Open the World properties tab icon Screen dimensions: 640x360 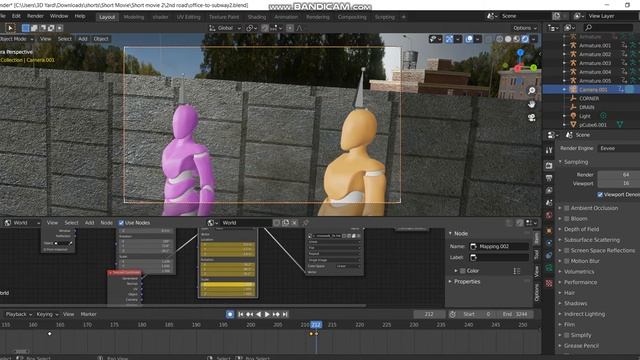(x=549, y=215)
